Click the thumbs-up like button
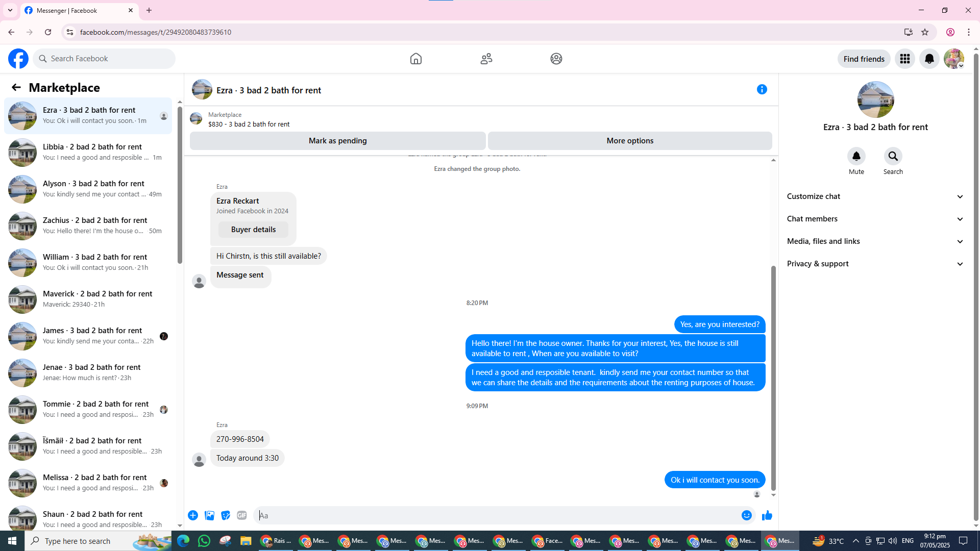The height and width of the screenshot is (551, 980). point(767,515)
